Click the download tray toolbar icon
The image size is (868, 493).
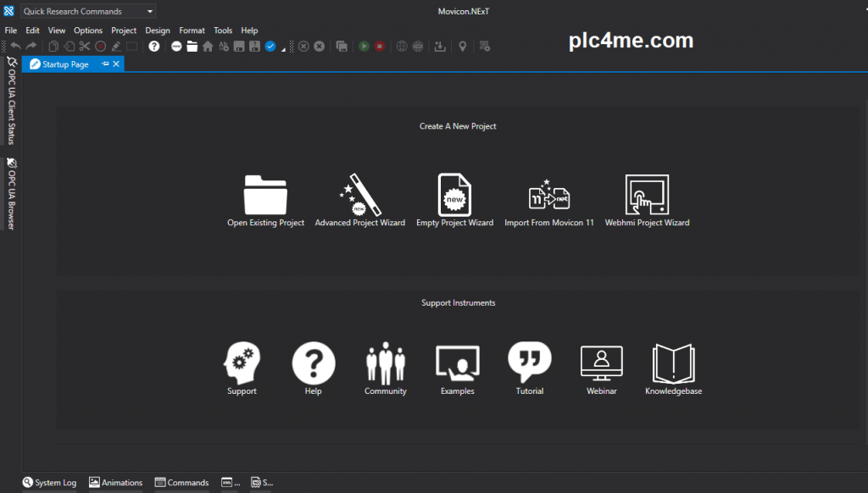[x=440, y=47]
